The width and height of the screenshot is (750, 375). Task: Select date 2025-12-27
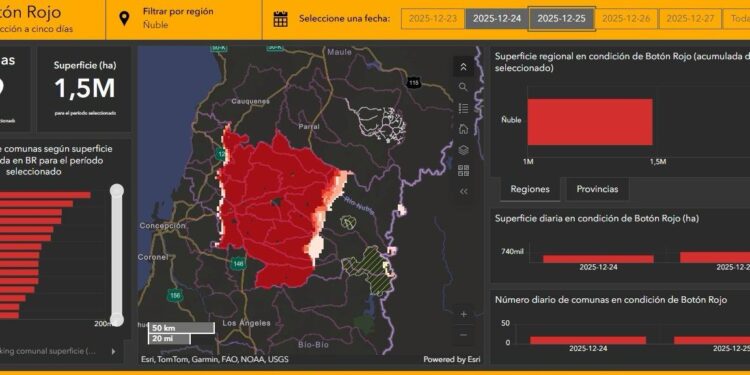690,19
